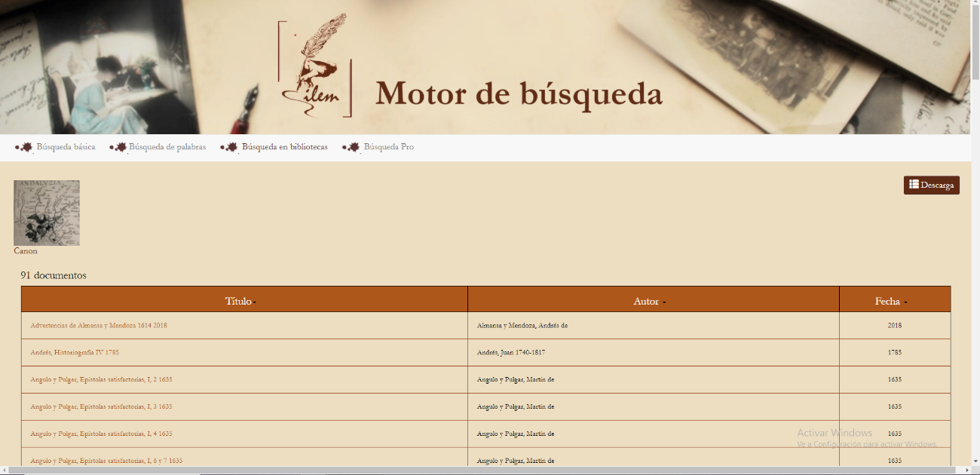Sort the table by Fecha column
The height and width of the screenshot is (475, 980).
[x=891, y=301]
